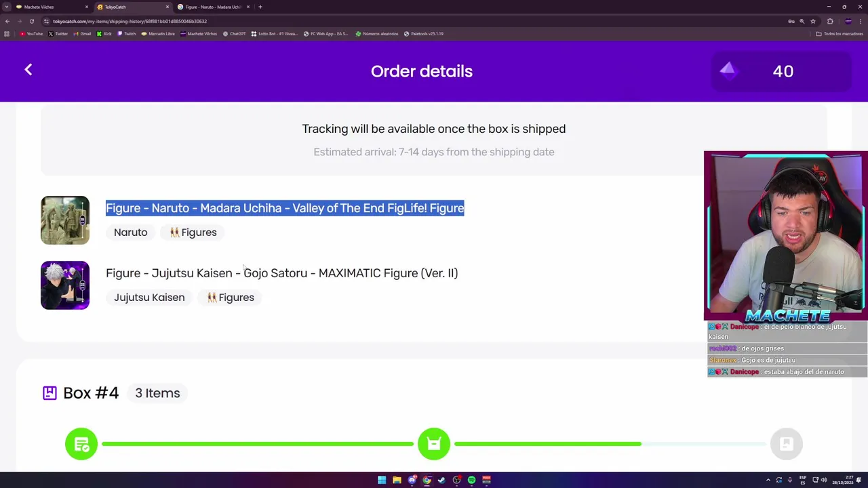Image resolution: width=868 pixels, height=488 pixels.
Task: Click the Naruto category tag
Action: click(130, 232)
